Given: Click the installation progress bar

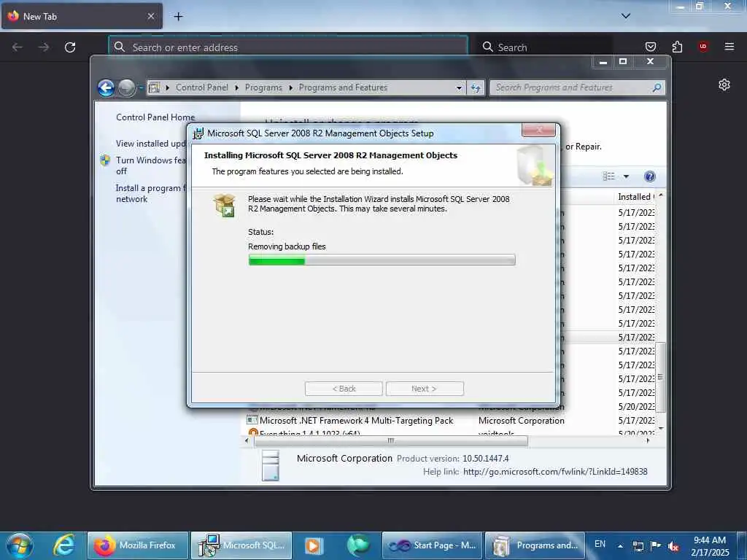Looking at the screenshot, I should 382,260.
